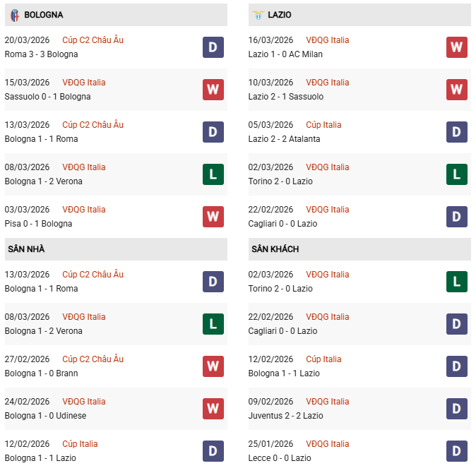Click the W badge for Sassuolo 0-1 Bologna

pyautogui.click(x=213, y=90)
